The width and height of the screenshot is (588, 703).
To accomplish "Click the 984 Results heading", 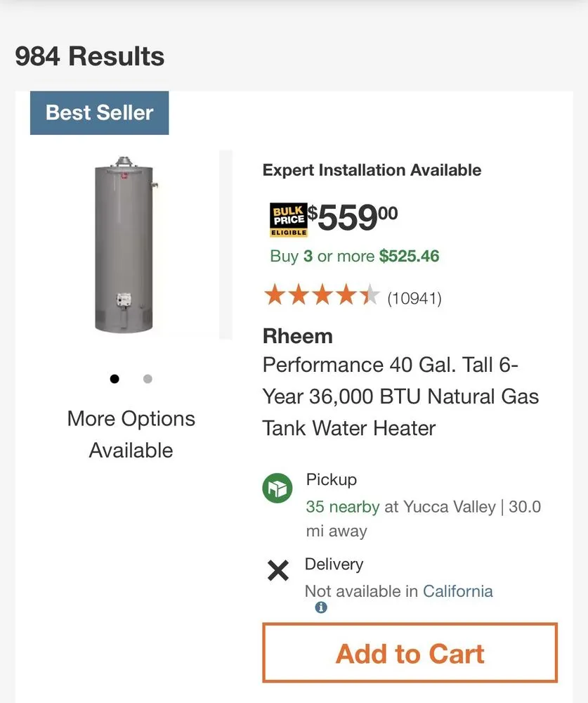I will click(90, 56).
